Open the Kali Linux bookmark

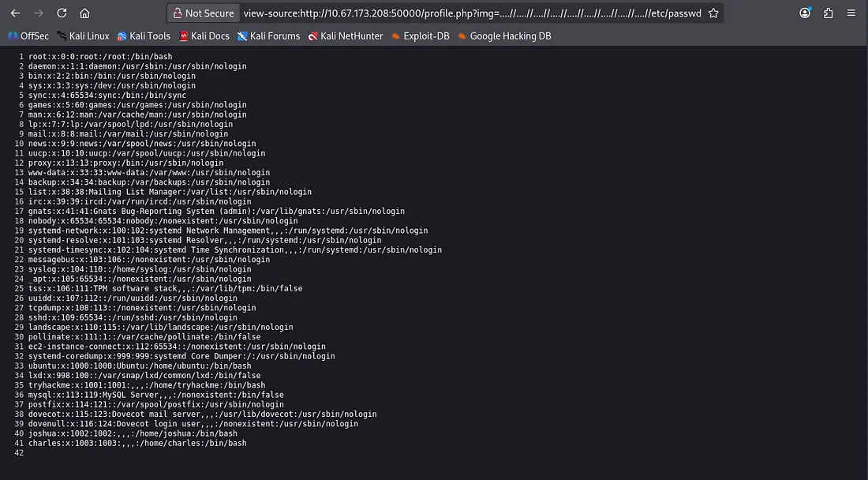pyautogui.click(x=83, y=36)
